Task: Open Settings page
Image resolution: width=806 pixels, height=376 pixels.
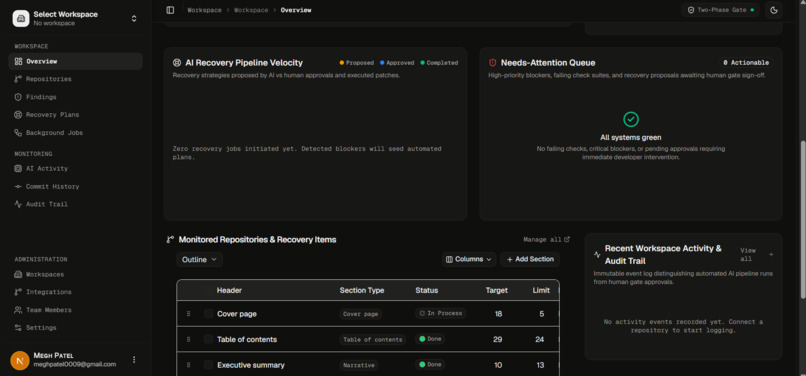Action: pos(76,328)
